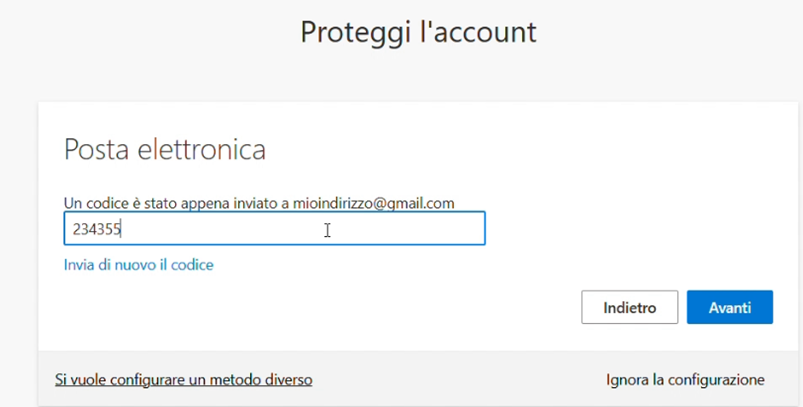Go back with the Indietro button
The width and height of the screenshot is (803, 407).
629,307
